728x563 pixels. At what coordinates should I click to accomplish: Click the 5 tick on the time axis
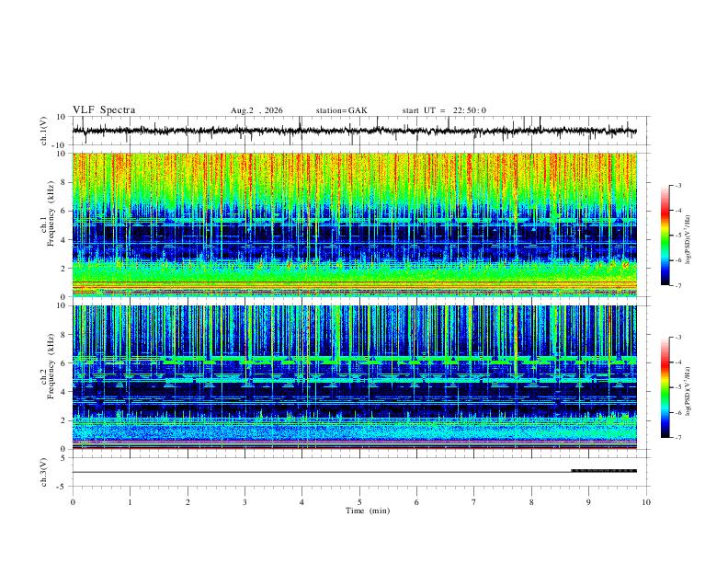coord(359,502)
